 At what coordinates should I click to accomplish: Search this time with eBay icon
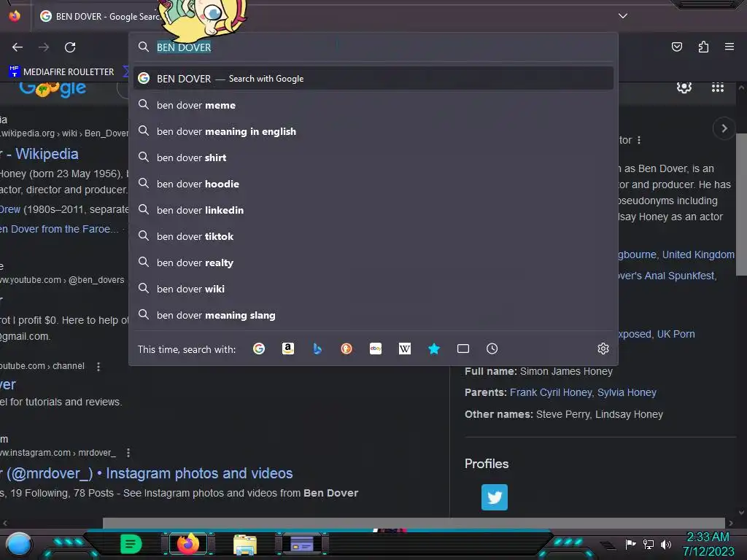376,349
